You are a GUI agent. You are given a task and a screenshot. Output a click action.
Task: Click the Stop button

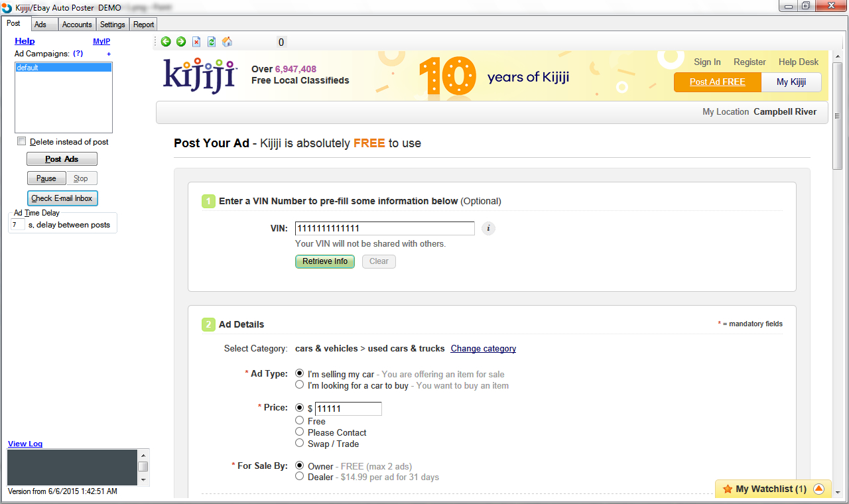coord(81,178)
